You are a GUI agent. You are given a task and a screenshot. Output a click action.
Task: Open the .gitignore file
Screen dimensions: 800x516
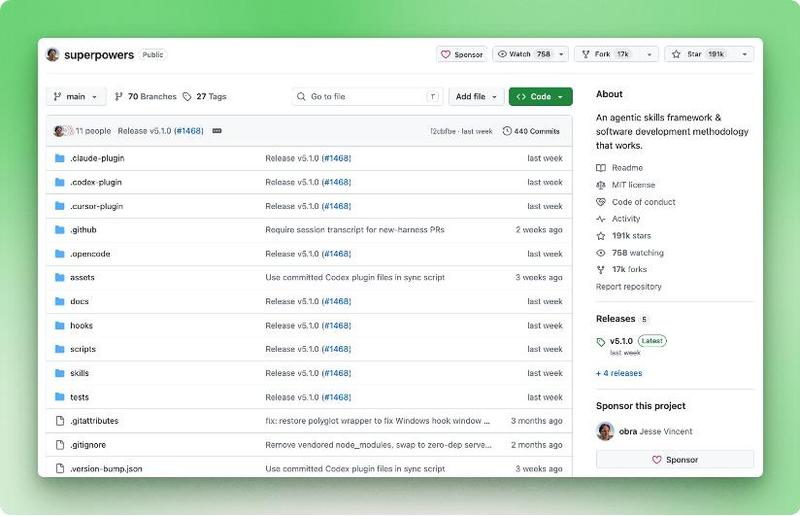88,445
